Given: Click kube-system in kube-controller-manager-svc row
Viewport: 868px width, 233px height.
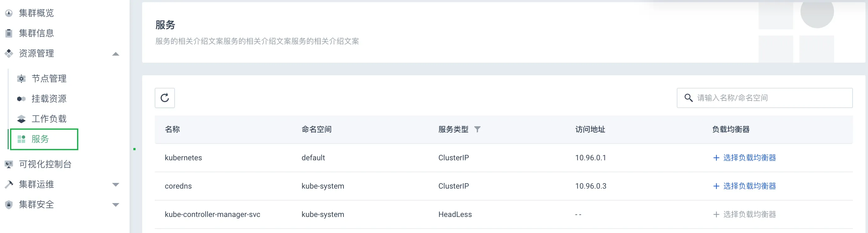Looking at the screenshot, I should coord(323,214).
